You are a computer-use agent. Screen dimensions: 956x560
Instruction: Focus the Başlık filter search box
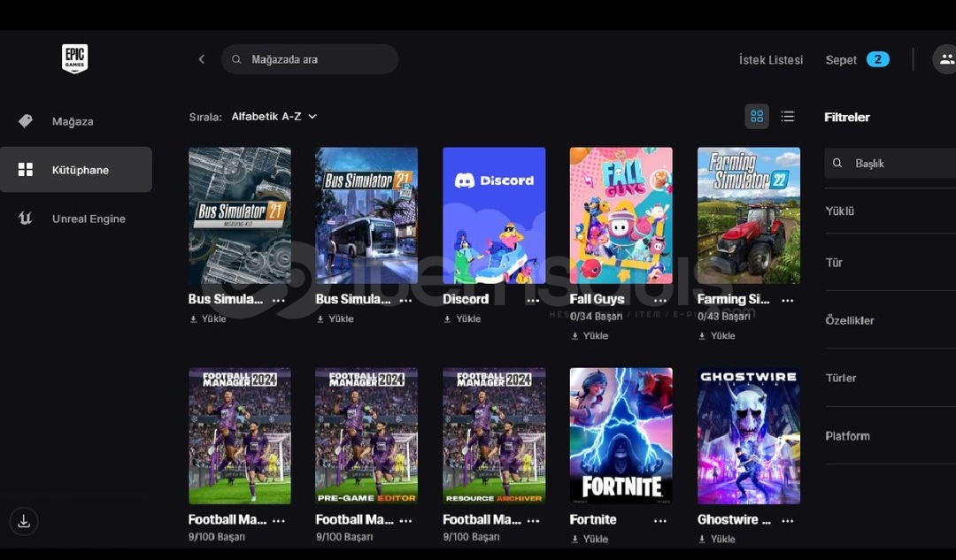coord(890,164)
